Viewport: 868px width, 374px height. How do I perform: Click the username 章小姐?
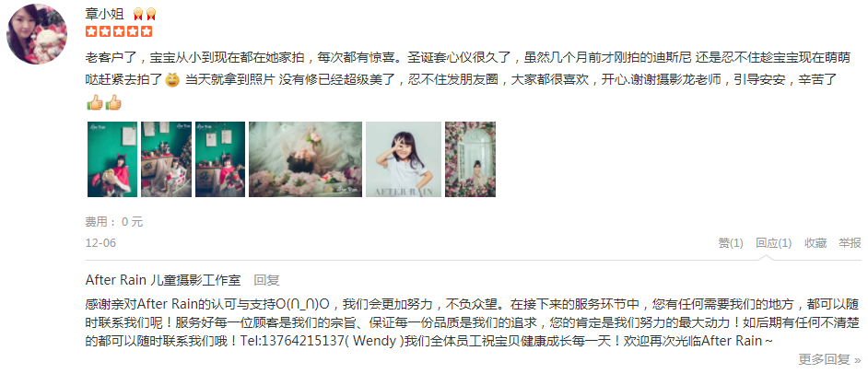point(105,14)
